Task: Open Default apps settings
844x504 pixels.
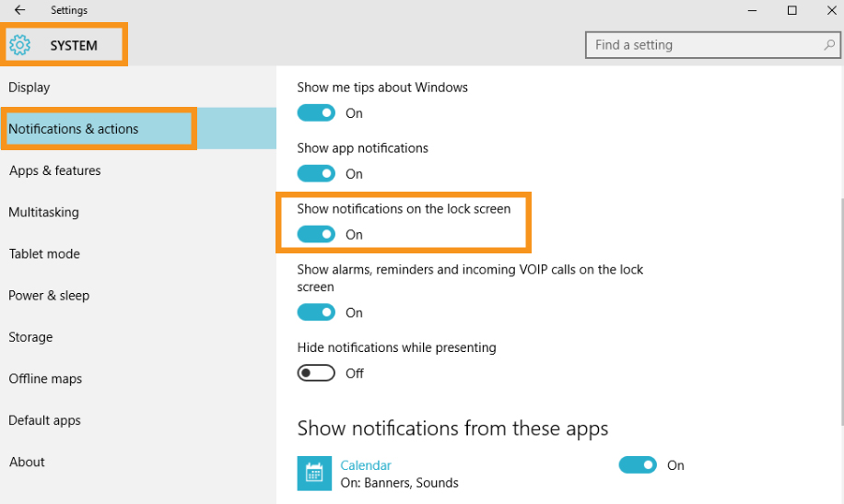Action: 138,420
